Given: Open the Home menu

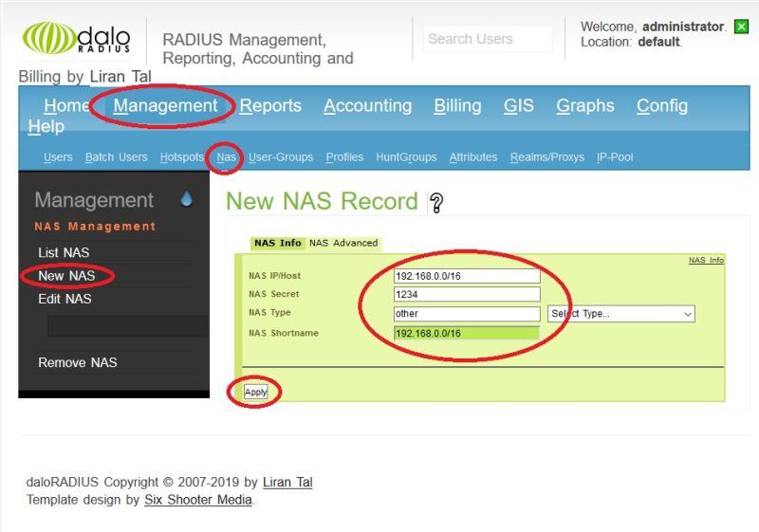Looking at the screenshot, I should 66,105.
